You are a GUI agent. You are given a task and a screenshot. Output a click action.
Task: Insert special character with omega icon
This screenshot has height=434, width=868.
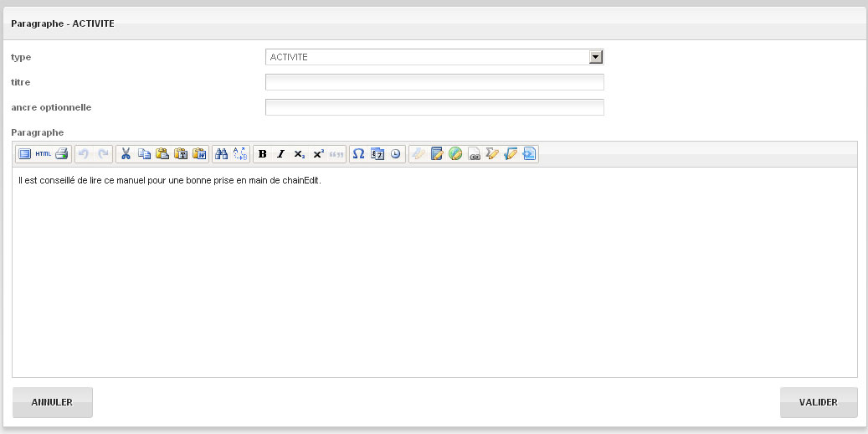(358, 154)
